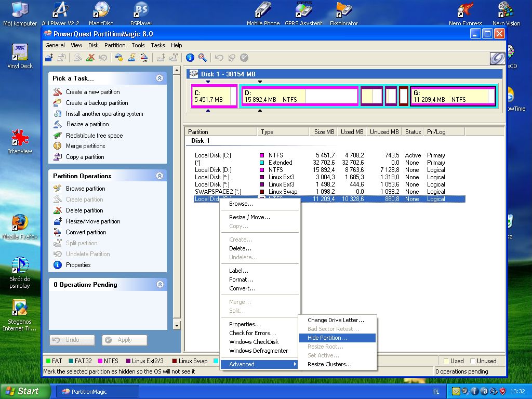Click the Resize/Move partition link in the side panel
The width and height of the screenshot is (532, 399).
pos(93,221)
